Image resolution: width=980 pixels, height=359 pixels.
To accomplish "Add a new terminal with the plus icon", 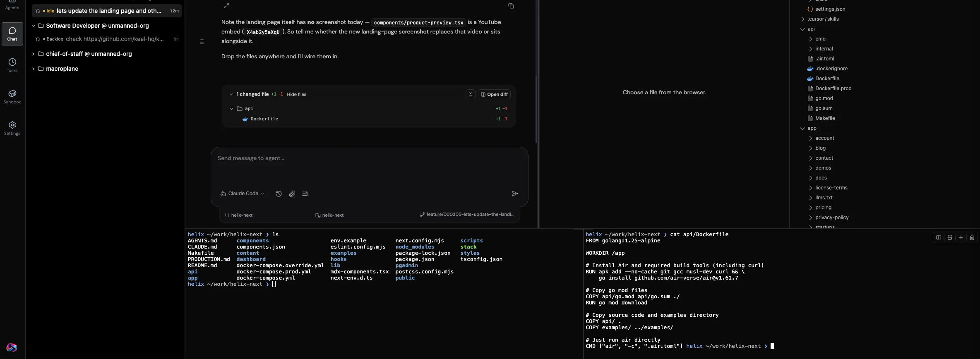I will tap(961, 237).
